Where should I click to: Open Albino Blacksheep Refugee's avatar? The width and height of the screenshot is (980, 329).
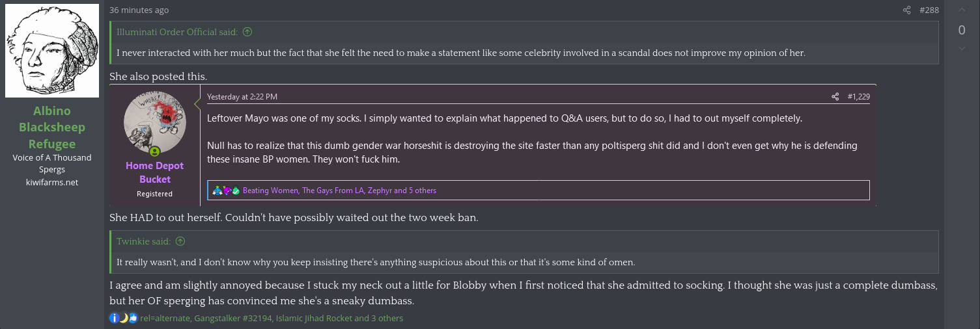coord(52,51)
